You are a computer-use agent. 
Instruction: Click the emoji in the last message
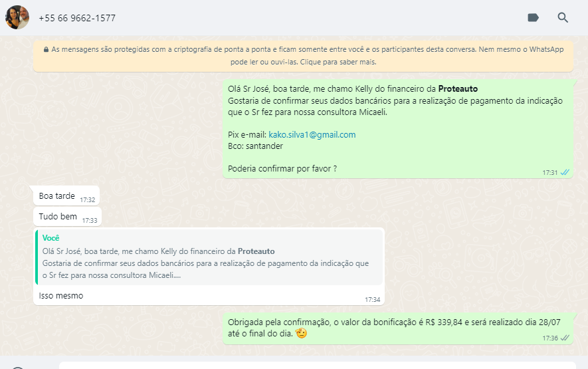pyautogui.click(x=301, y=333)
